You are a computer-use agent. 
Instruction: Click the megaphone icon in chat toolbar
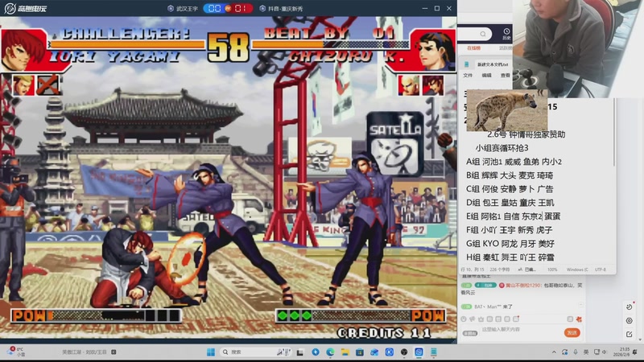[473, 319]
